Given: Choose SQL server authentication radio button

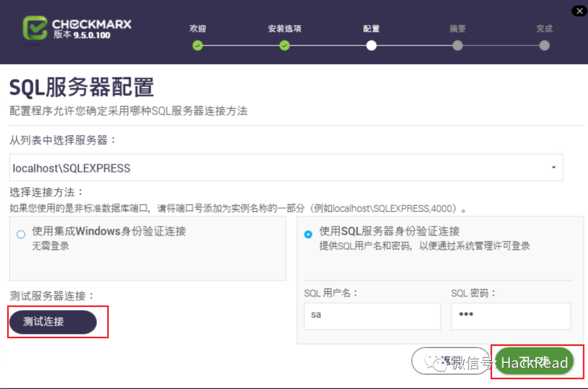Looking at the screenshot, I should click(308, 234).
